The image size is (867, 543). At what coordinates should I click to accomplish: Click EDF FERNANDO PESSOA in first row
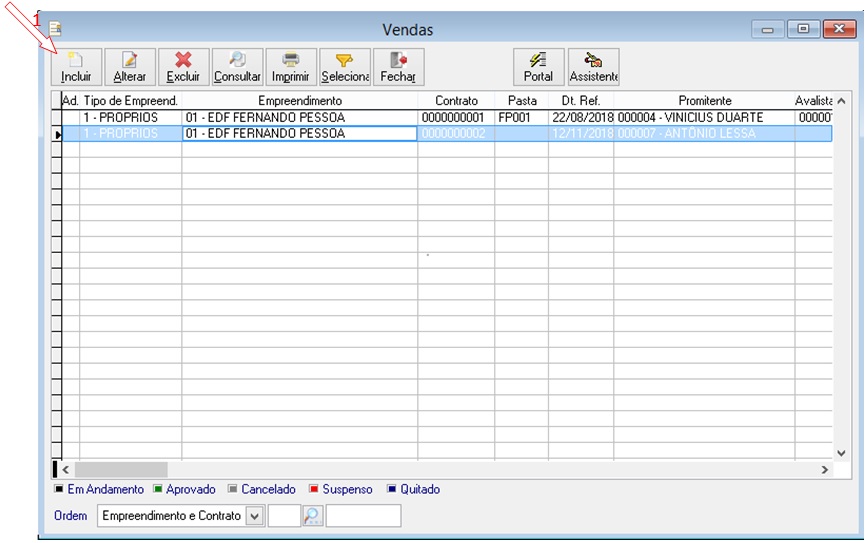[300, 117]
